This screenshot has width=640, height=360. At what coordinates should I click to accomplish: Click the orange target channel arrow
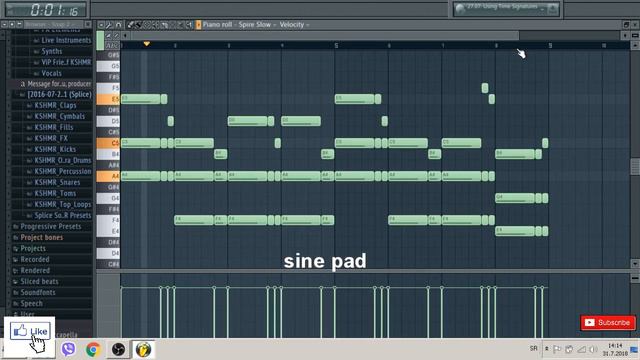tap(198, 25)
